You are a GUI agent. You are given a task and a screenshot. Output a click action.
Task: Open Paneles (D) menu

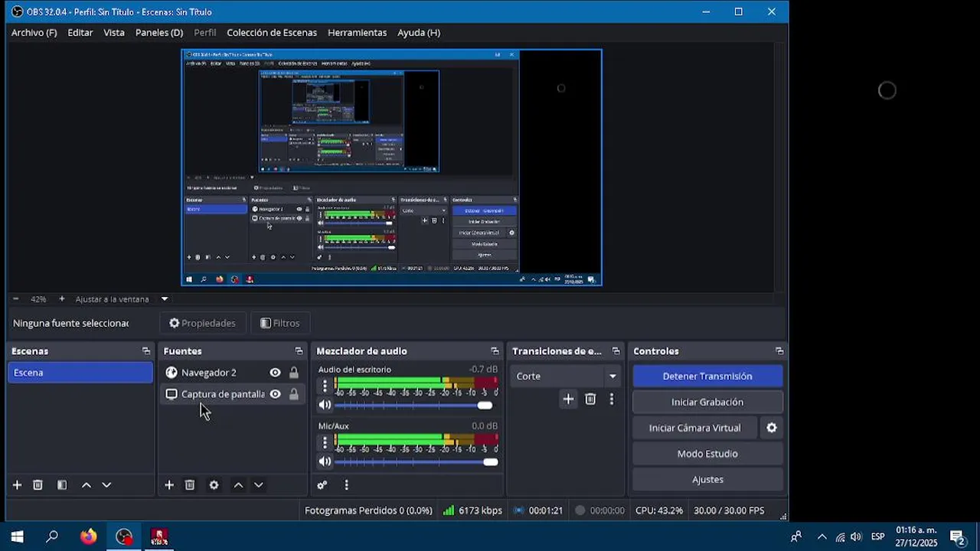pyautogui.click(x=159, y=33)
